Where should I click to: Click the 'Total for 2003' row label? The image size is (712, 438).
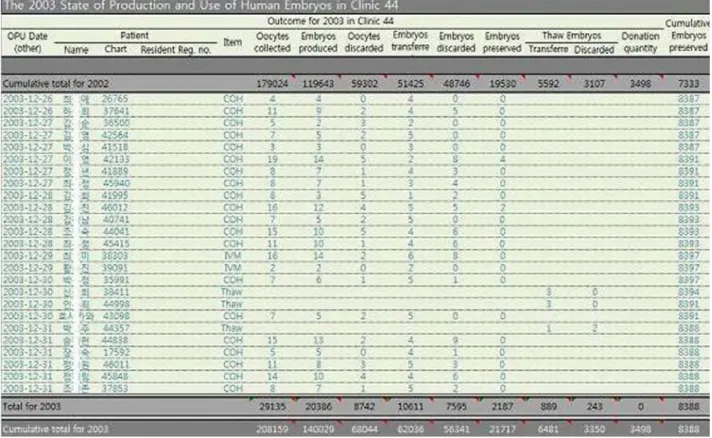coord(32,406)
